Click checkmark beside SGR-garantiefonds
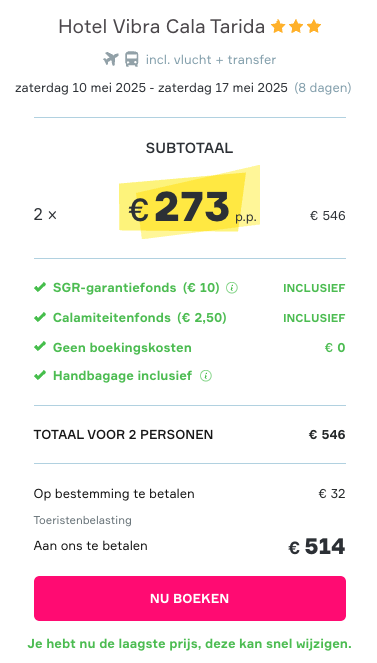Screen dimensions: 377x663 [x=40, y=288]
